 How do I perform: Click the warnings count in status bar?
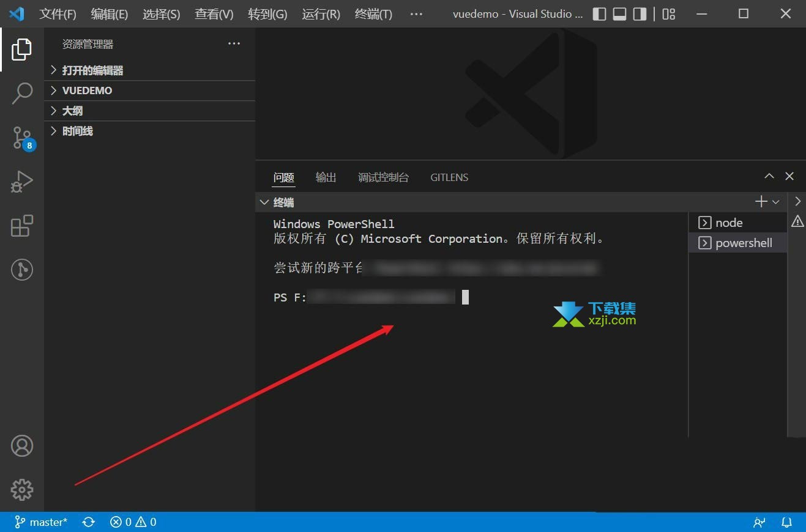(146, 522)
